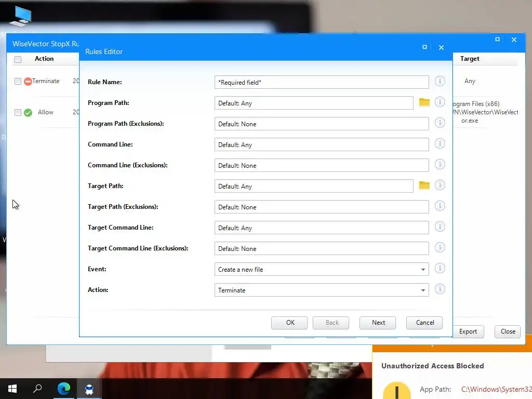Click the OK button
Screen dimensions: 532x399
pyautogui.click(x=289, y=323)
